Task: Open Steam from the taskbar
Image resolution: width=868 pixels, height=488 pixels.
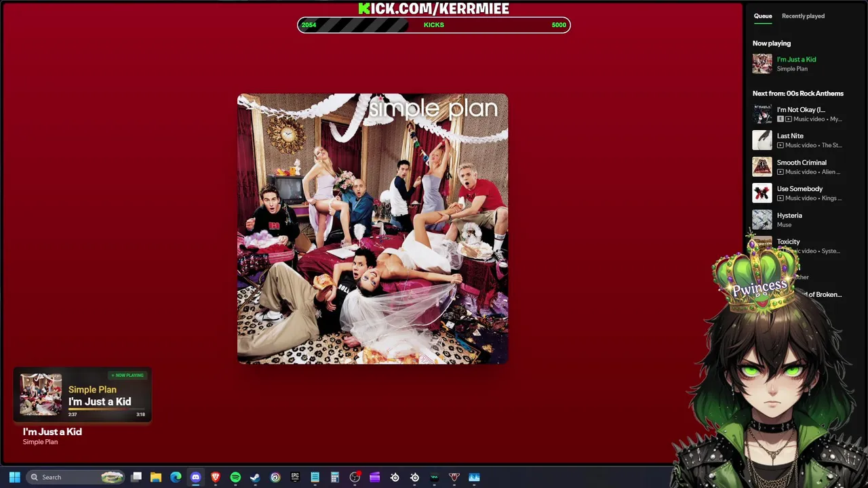Action: point(255,477)
